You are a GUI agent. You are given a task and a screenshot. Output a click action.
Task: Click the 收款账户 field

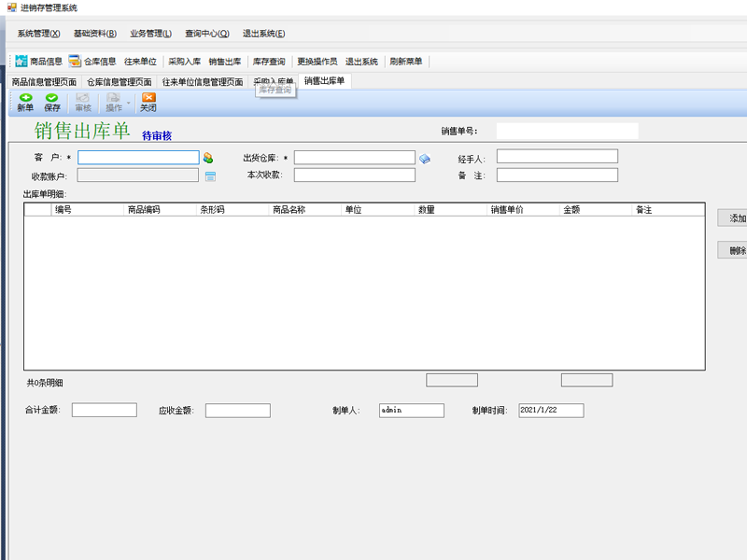click(138, 175)
